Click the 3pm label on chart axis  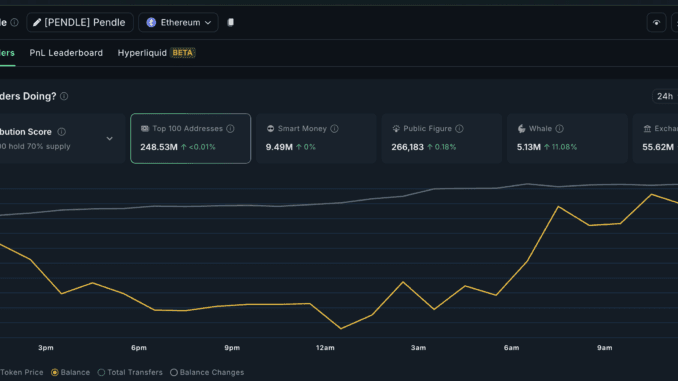[45, 348]
